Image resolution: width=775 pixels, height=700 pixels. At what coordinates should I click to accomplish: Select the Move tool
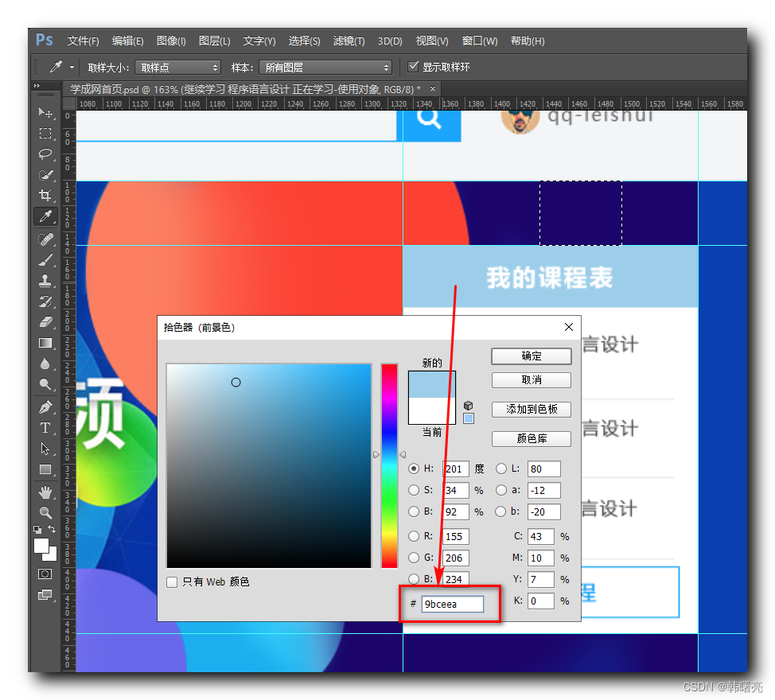click(45, 113)
